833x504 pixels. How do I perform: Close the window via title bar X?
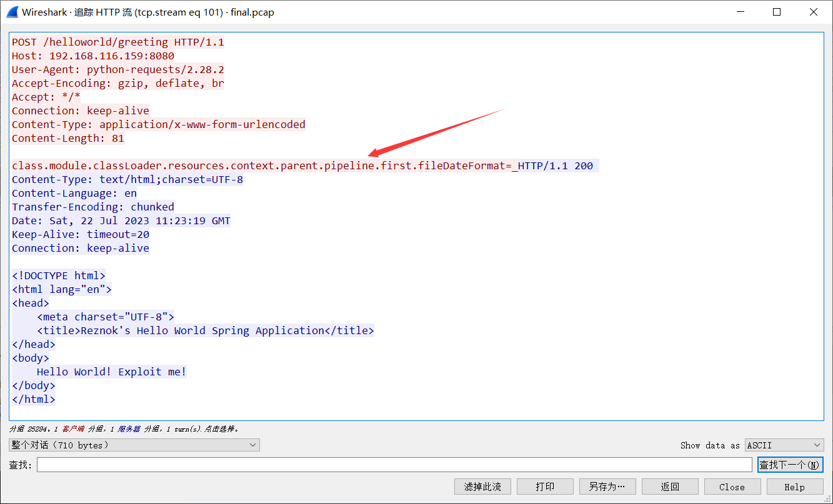[813, 12]
